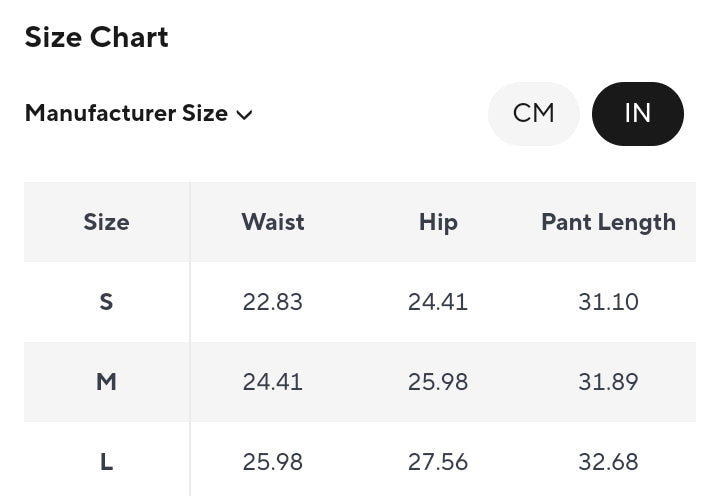Viewport: 720px width, 496px height.
Task: Click the L pant length 32.68
Action: (x=608, y=462)
